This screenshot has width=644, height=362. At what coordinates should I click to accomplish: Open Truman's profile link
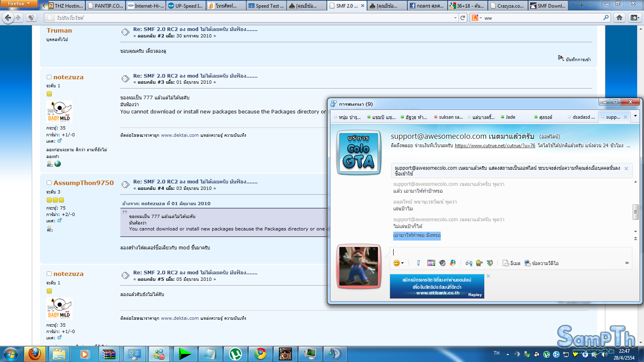point(59,31)
